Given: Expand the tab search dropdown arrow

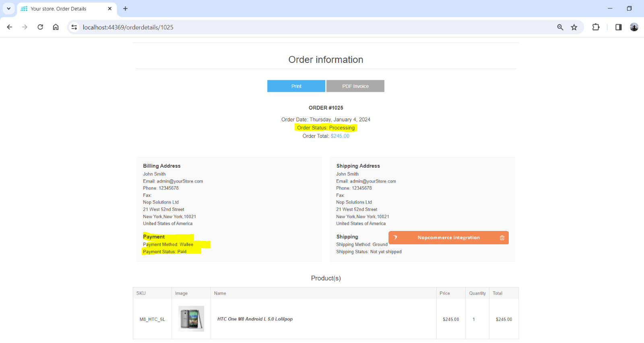Looking at the screenshot, I should (8, 8).
